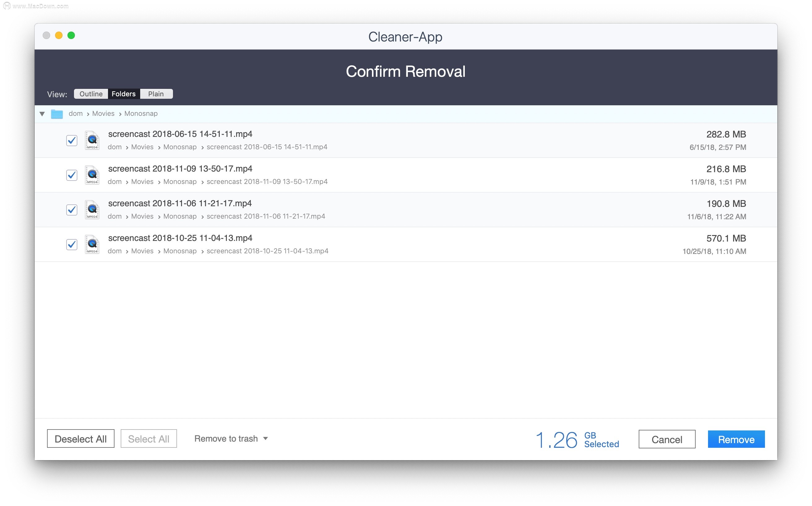
Task: Click the MPEG4 icon for screencast 2018-10-25
Action: pyautogui.click(x=92, y=245)
